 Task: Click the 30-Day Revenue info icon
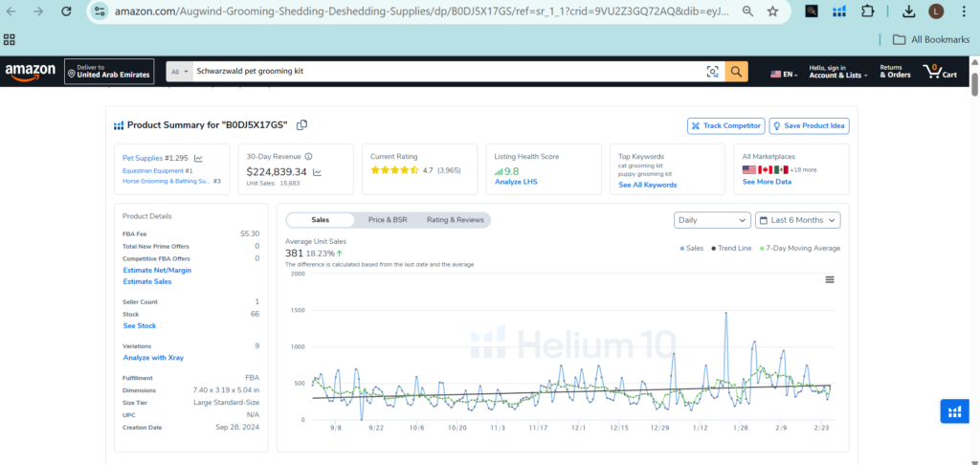(x=308, y=156)
